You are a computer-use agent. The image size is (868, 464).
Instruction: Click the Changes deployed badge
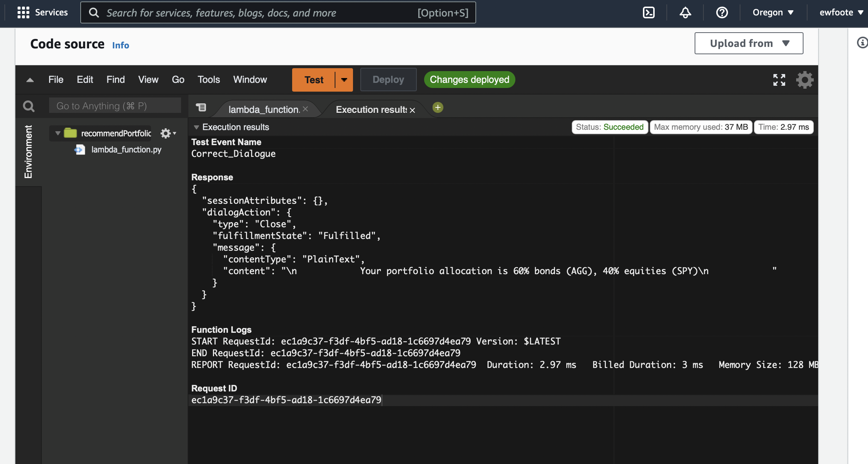coord(470,80)
